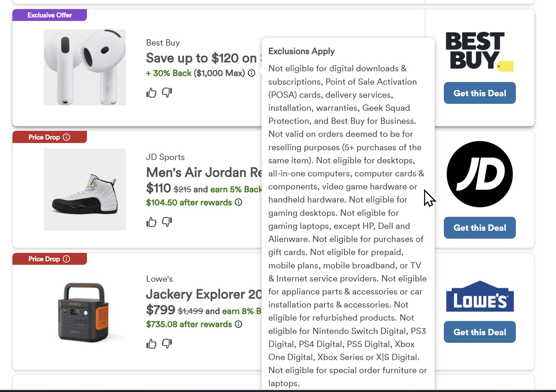Open info icon next to $104.50 after rewards
Screen dimensions: 556x392
pyautogui.click(x=239, y=202)
